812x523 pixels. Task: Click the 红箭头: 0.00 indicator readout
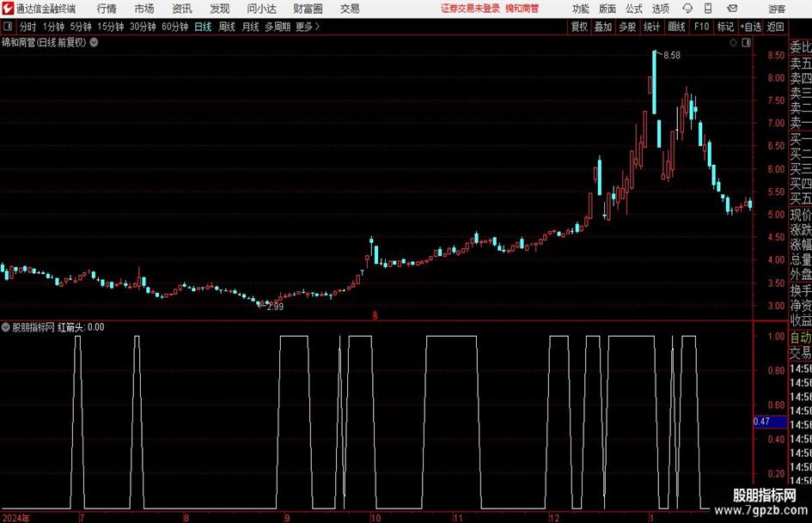click(x=81, y=327)
